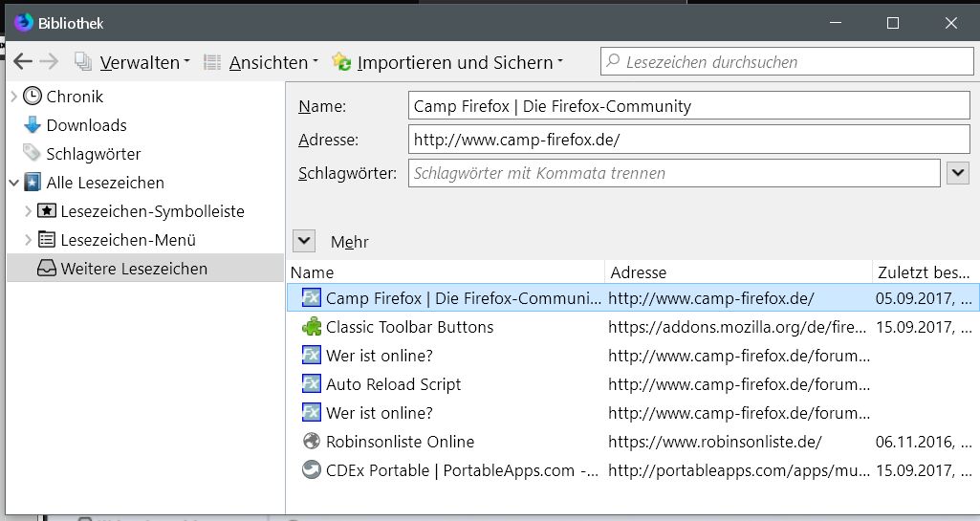980x521 pixels.
Task: Expand the Chronik tree node
Action: click(x=13, y=97)
